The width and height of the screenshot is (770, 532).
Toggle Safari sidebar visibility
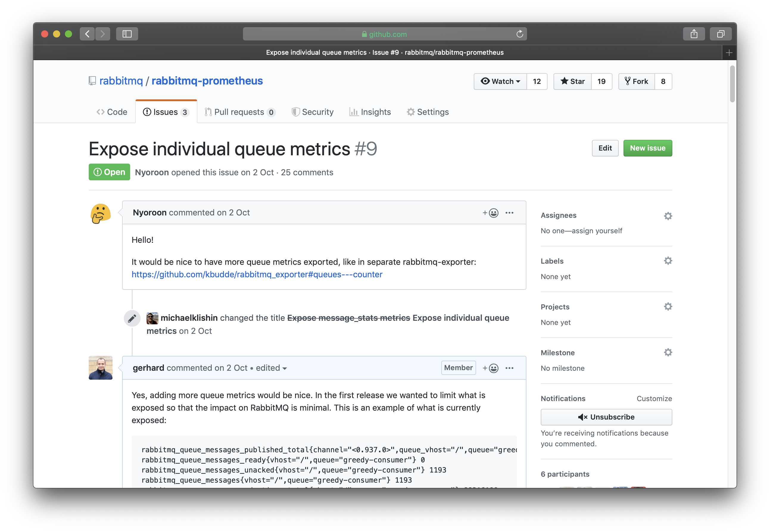(127, 34)
